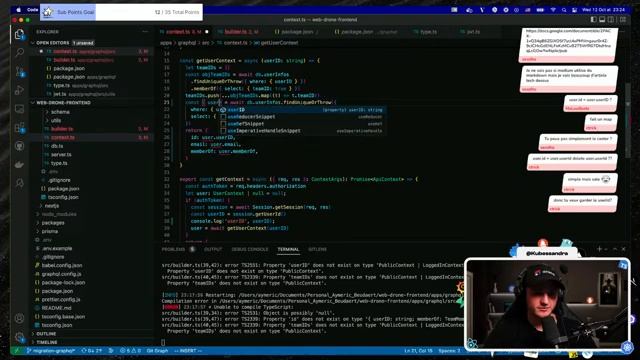Open README.md in the file explorer
640x360 pixels.
pyautogui.click(x=56, y=308)
